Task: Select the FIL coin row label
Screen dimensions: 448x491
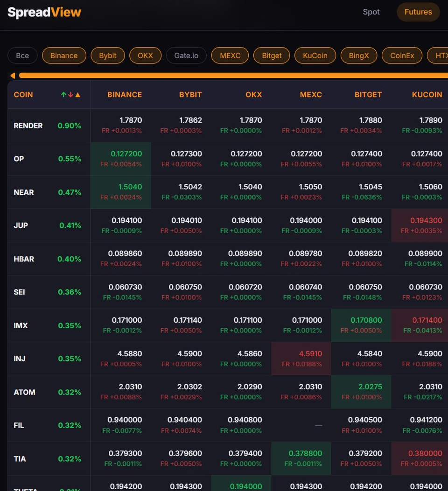Action: (x=19, y=425)
